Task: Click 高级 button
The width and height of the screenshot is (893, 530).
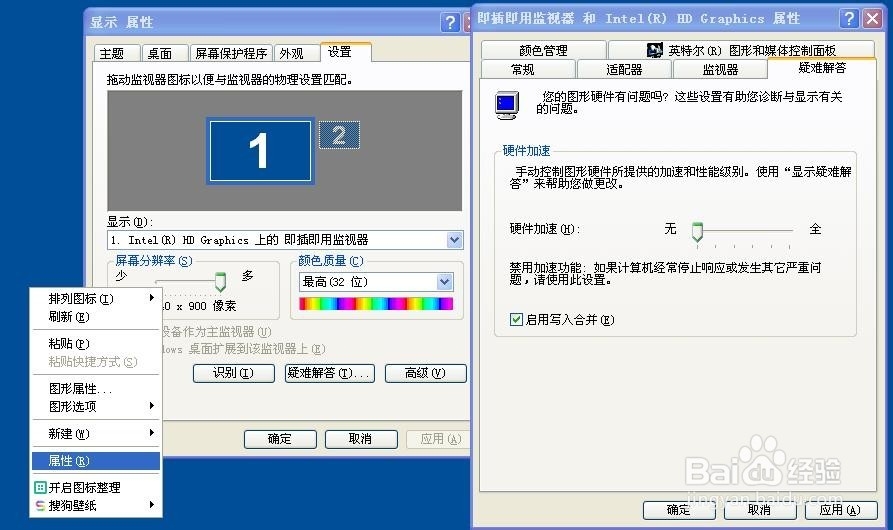Action: (425, 373)
